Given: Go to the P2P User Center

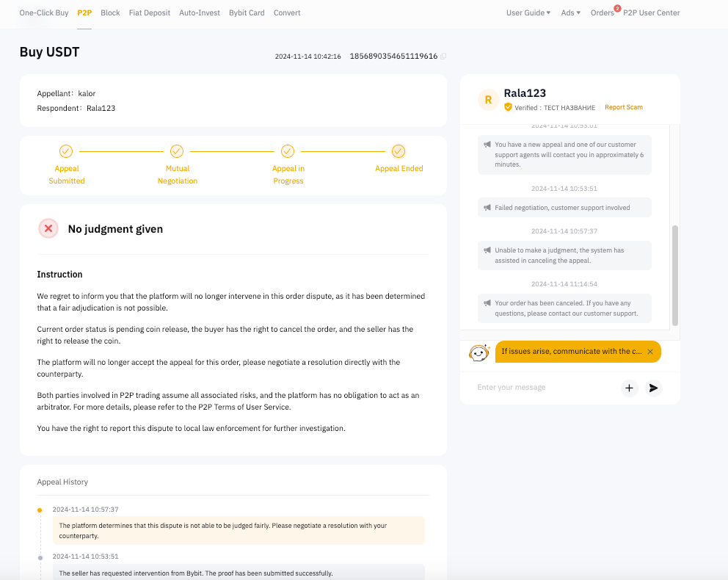Looking at the screenshot, I should (651, 13).
